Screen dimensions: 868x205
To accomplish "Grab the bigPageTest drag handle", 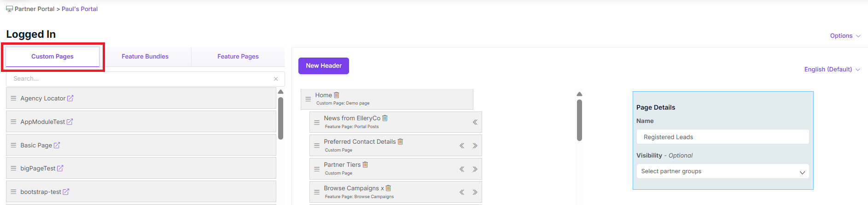I will pyautogui.click(x=13, y=168).
